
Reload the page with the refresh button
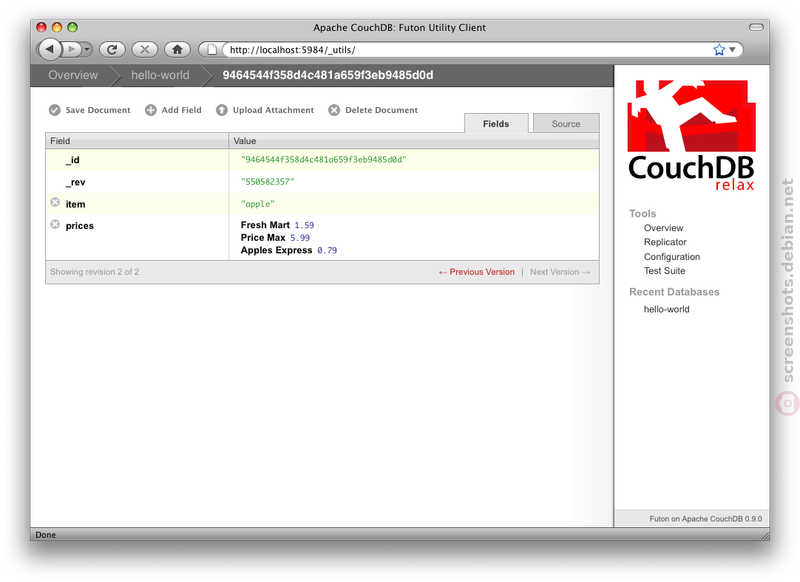[112, 49]
